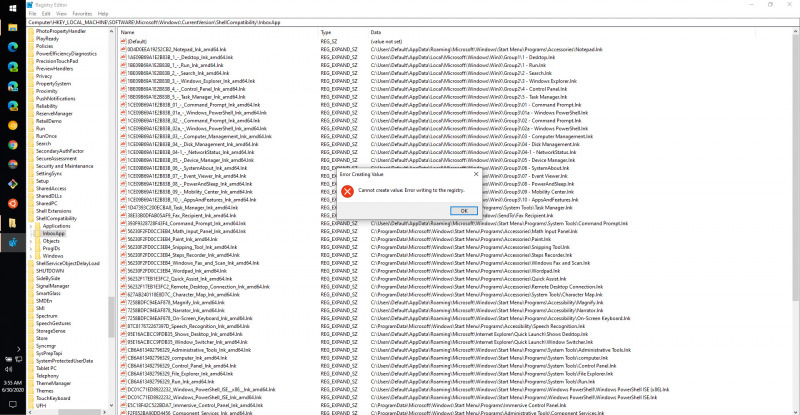Viewport: 800px width, 415px height.
Task: Click the tree pane scroll-up arrow
Action: [x=111, y=32]
